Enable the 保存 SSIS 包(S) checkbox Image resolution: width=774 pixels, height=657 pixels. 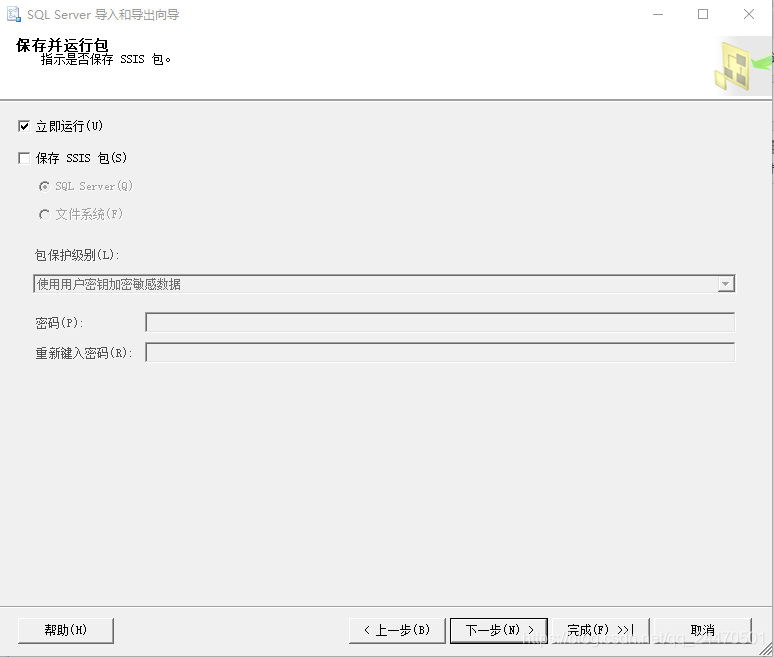point(24,158)
